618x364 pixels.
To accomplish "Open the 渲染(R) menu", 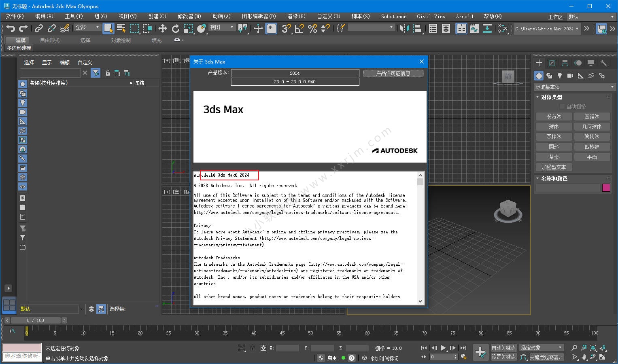I will tap(296, 17).
